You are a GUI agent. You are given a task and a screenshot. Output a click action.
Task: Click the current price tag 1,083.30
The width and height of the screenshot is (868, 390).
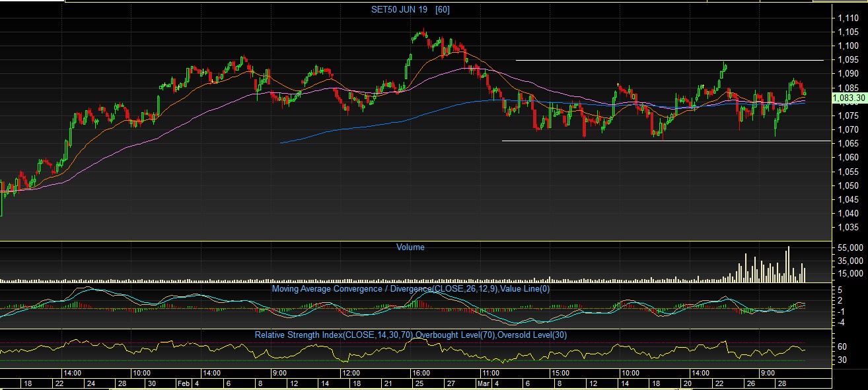(849, 100)
